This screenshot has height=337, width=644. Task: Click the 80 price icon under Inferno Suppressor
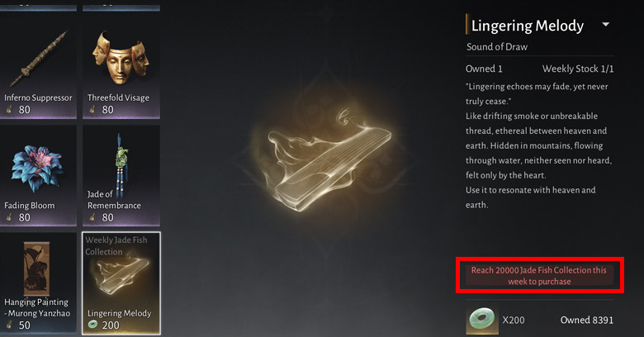tap(9, 110)
